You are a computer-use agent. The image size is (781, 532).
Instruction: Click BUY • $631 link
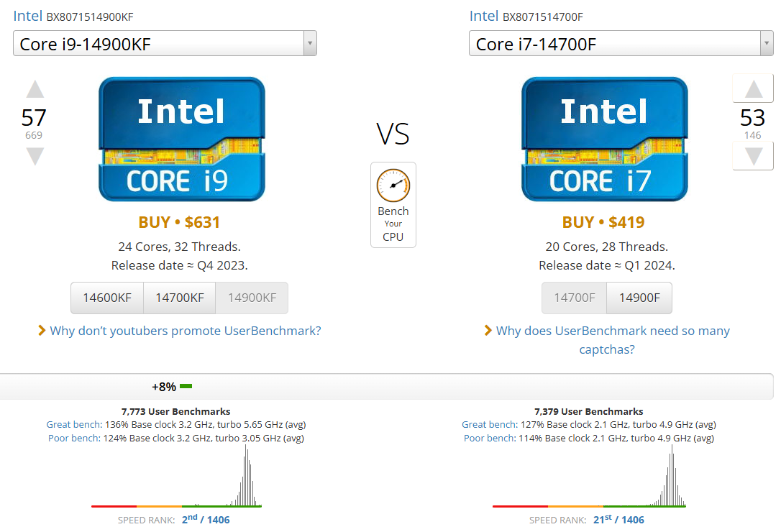click(x=179, y=222)
